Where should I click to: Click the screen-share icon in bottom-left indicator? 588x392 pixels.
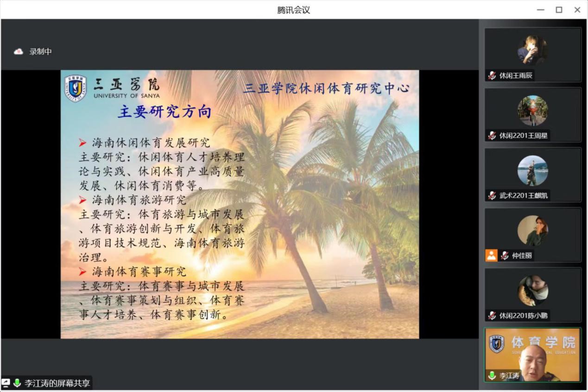(6, 383)
